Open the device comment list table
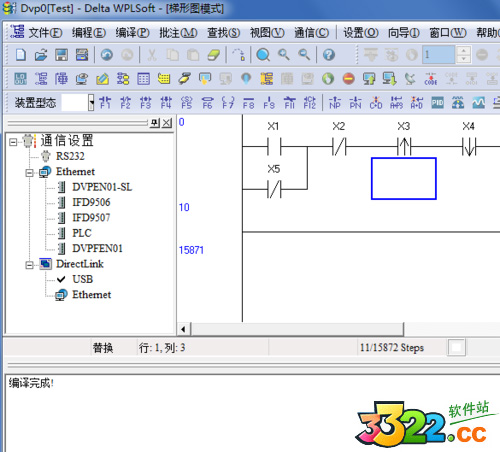 pyautogui.click(x=143, y=79)
